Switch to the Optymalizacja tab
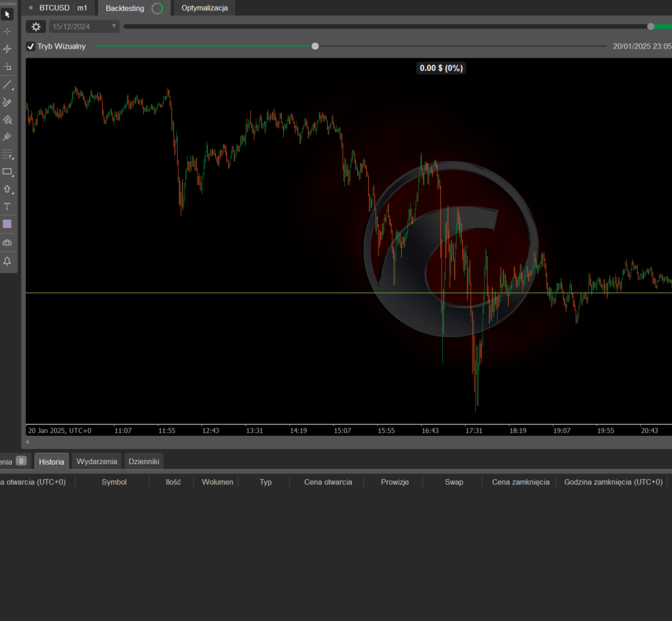The image size is (672, 621). click(204, 8)
